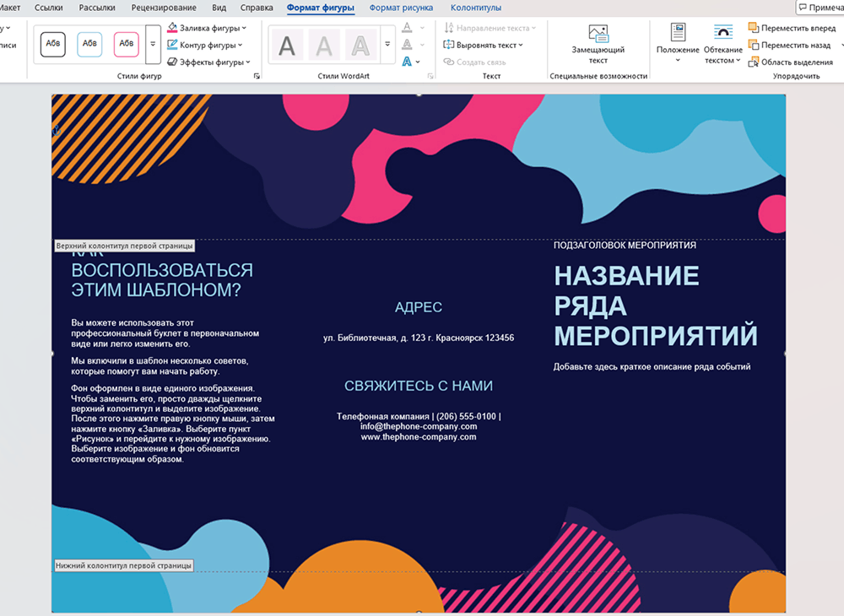Open Обтекание текстом wrap dropdown
This screenshot has width=844, height=616.
click(723, 44)
